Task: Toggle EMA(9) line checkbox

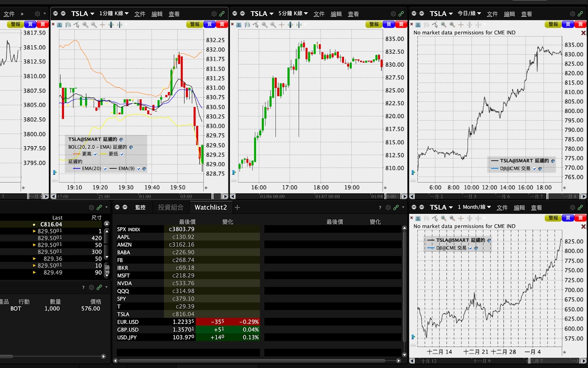Action: point(139,169)
